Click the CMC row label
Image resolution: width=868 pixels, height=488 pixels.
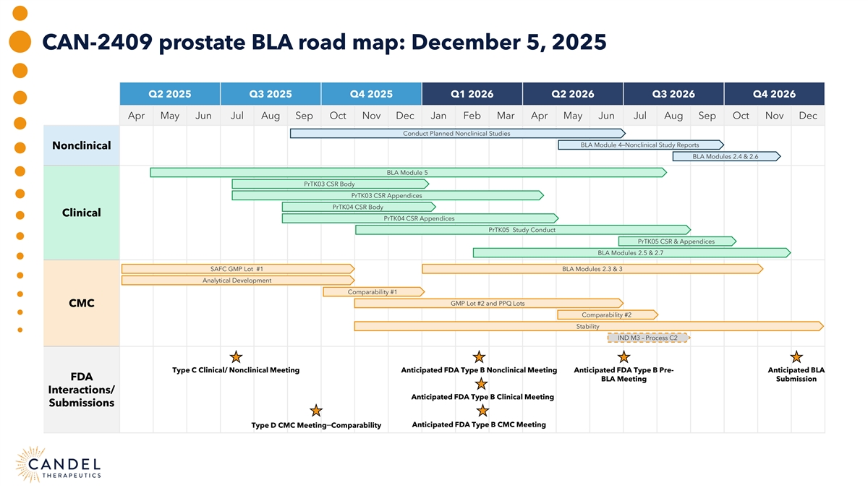click(81, 303)
